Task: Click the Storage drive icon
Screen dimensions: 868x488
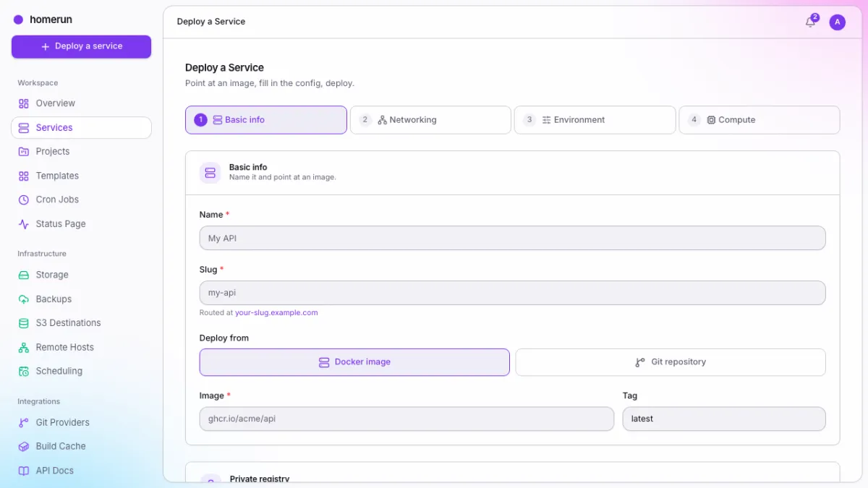Action: pos(24,275)
